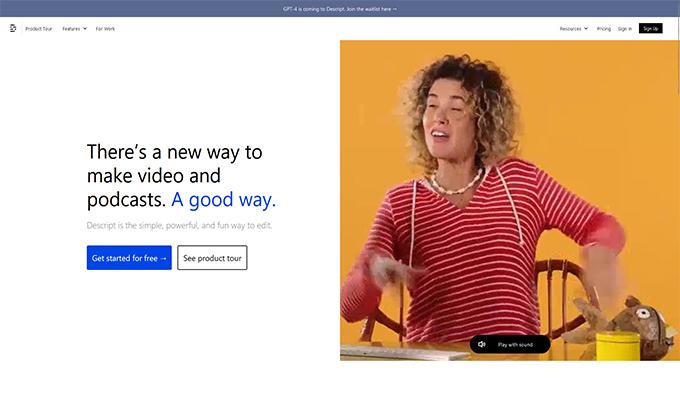Click the black Sign Up button

point(651,29)
